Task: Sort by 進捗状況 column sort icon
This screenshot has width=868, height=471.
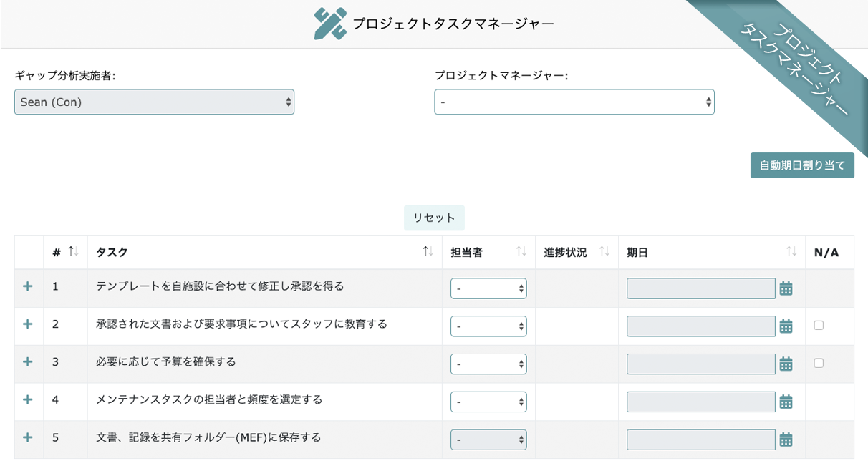Action: click(x=604, y=252)
